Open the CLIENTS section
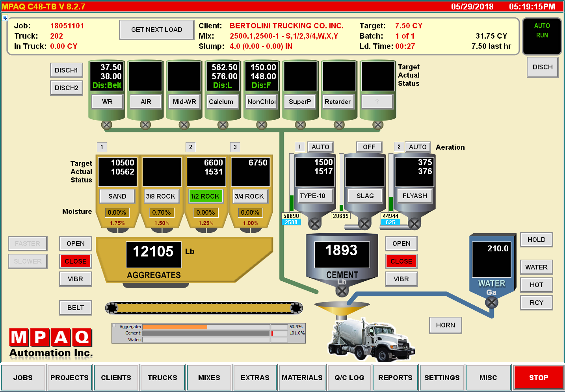The width and height of the screenshot is (565, 392). tap(116, 377)
